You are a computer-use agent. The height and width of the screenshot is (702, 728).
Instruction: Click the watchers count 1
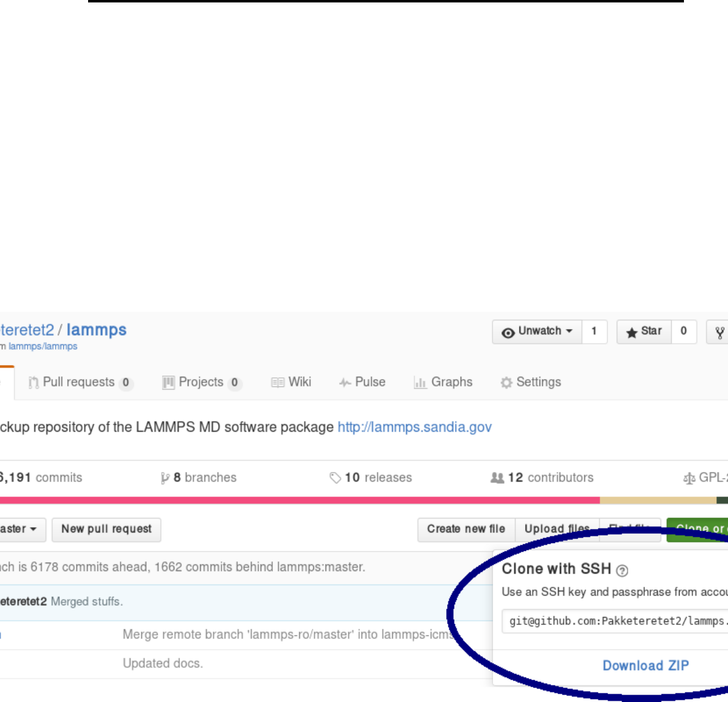pos(594,331)
